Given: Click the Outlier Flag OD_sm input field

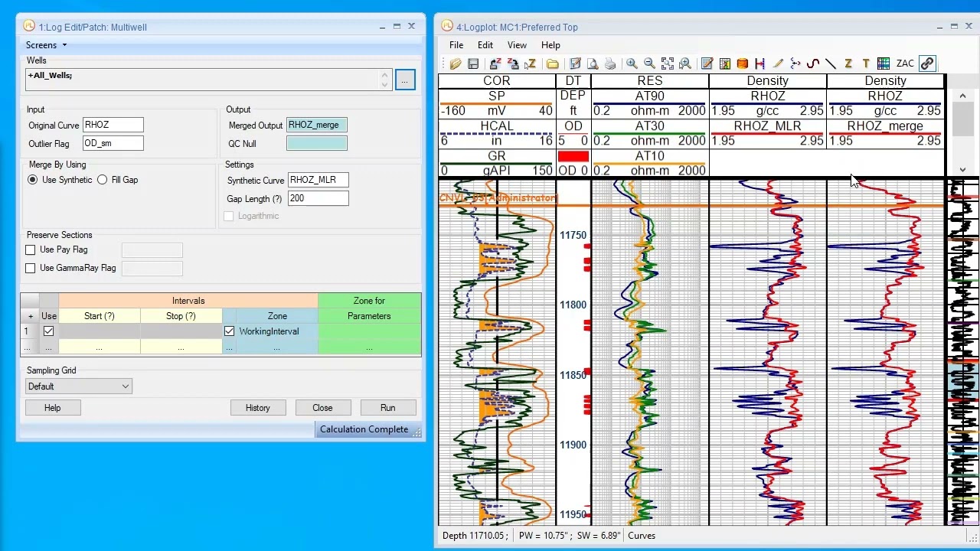Looking at the screenshot, I should [113, 143].
